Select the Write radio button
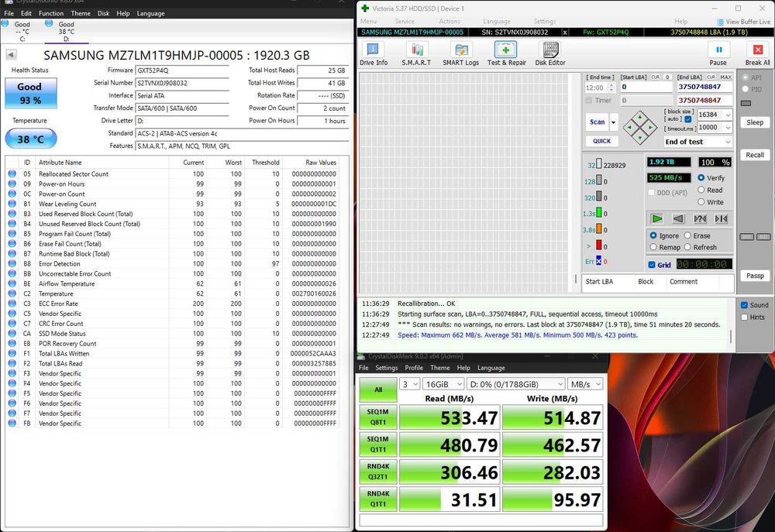775x532 pixels. 701,201
